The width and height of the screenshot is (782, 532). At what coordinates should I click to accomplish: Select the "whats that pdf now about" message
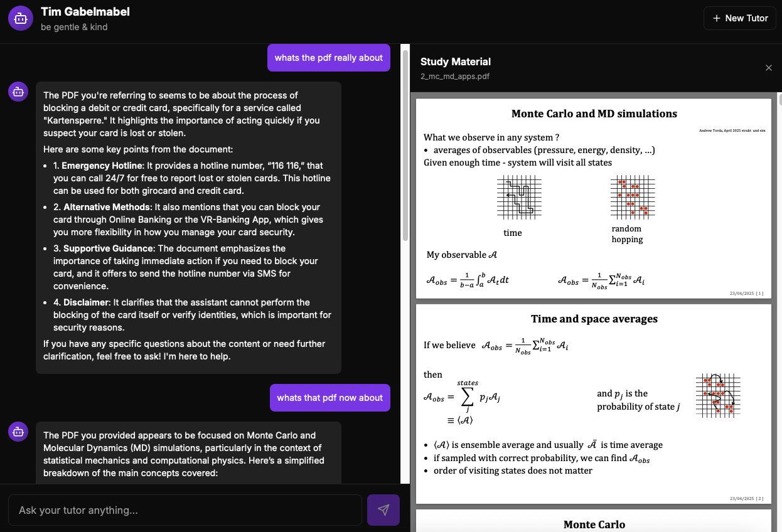tap(329, 398)
